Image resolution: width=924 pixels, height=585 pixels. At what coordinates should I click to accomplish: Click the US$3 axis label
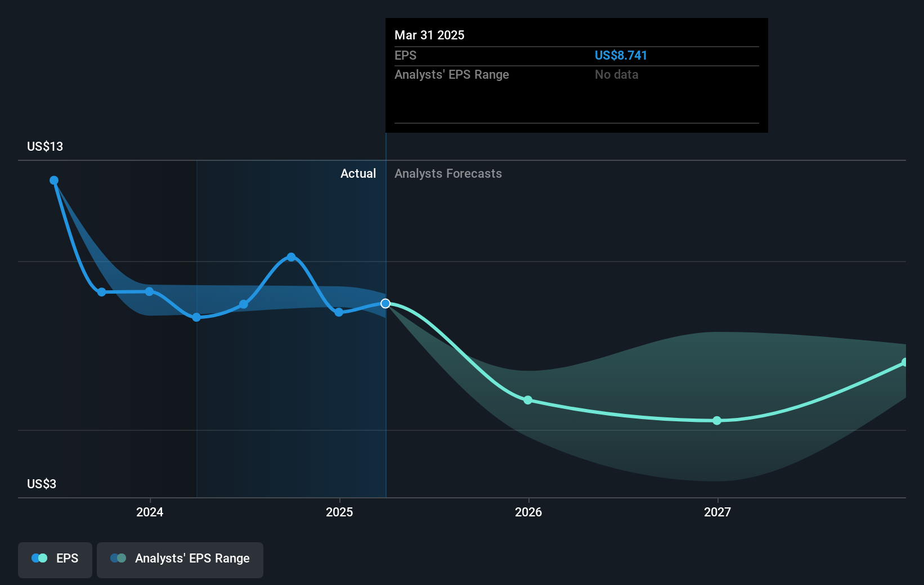click(42, 484)
